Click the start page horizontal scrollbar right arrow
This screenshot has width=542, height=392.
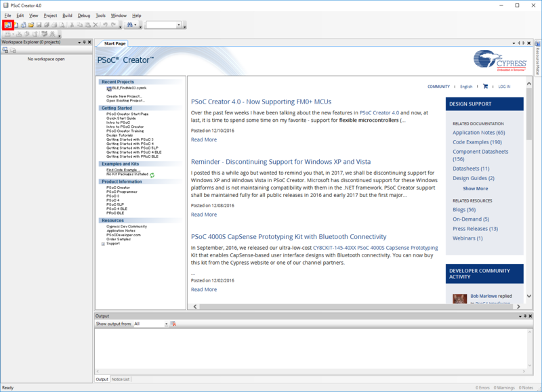(x=518, y=306)
